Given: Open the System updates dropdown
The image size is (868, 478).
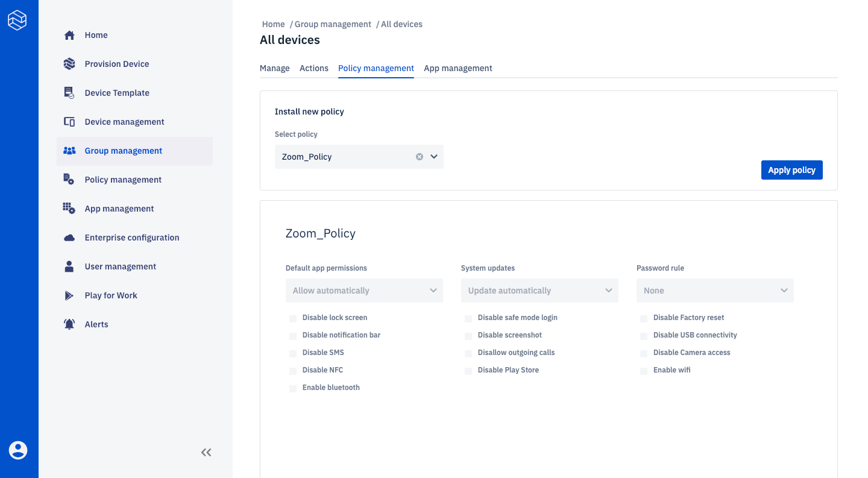Looking at the screenshot, I should [539, 291].
